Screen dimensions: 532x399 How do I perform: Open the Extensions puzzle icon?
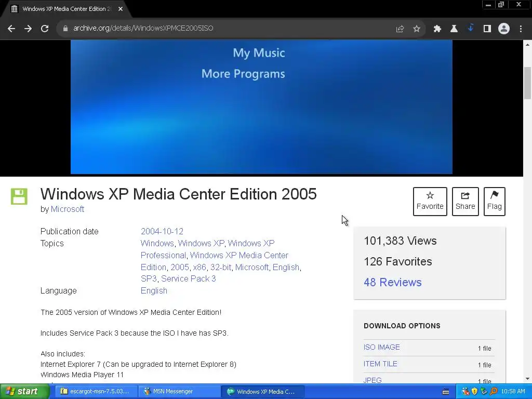coord(437,29)
